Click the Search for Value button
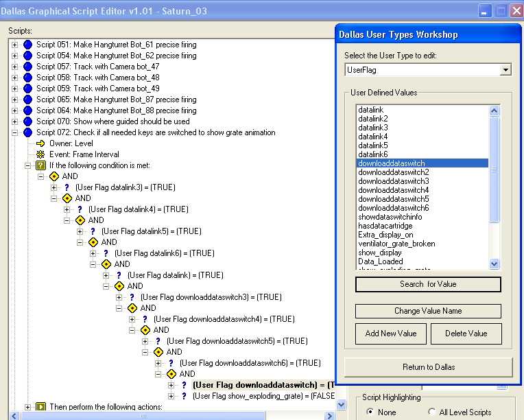Image resolution: width=524 pixels, height=420 pixels. pos(428,284)
